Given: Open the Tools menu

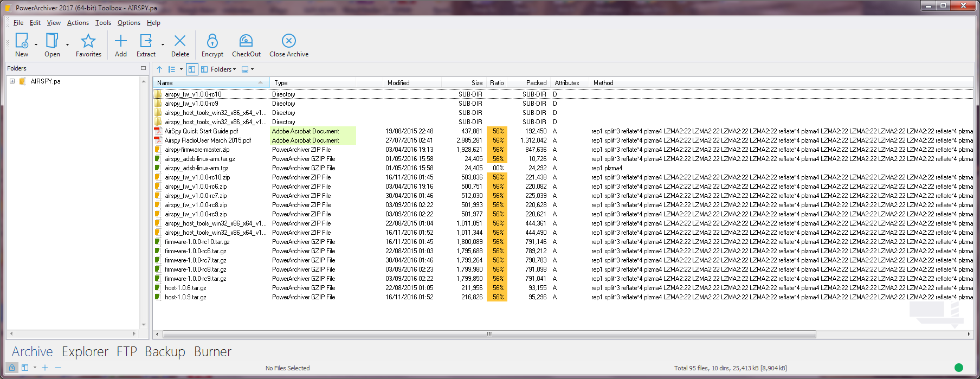Looking at the screenshot, I should pyautogui.click(x=103, y=23).
